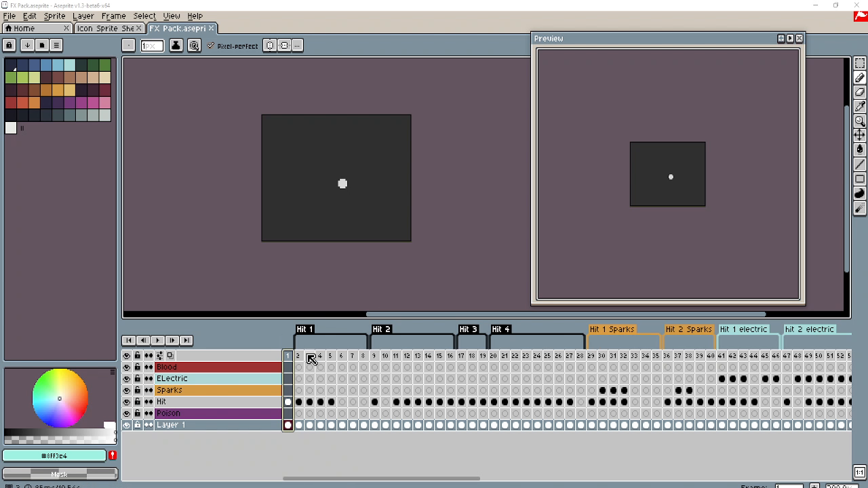This screenshot has width=868, height=488.
Task: Open the Sprite menu
Action: point(55,16)
